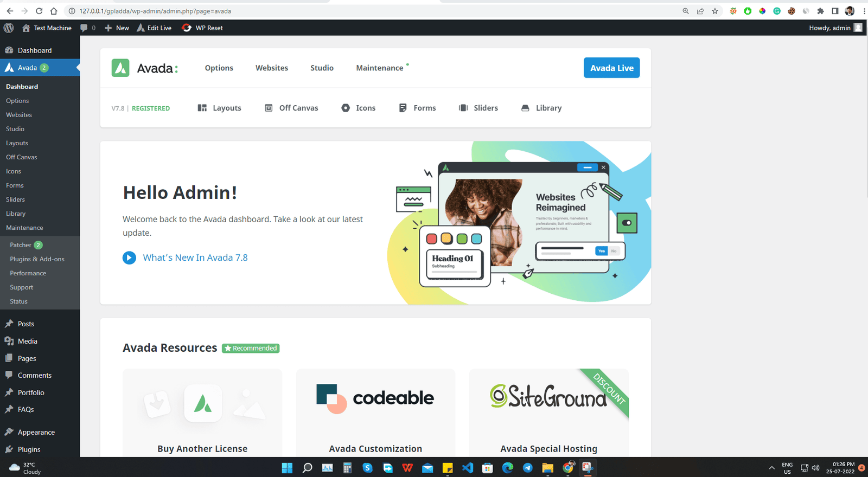Select the Avada sidebar menu item
The image size is (868, 477).
tap(40, 68)
